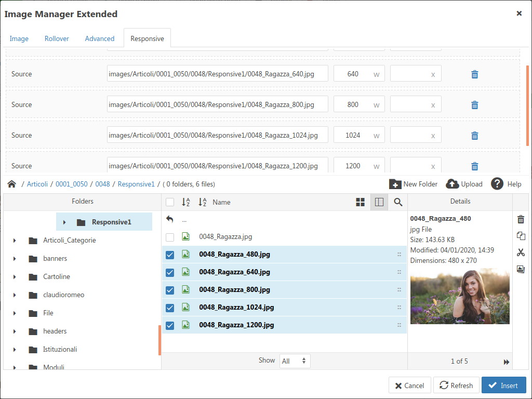Switch to the Rollover tab

coord(57,38)
